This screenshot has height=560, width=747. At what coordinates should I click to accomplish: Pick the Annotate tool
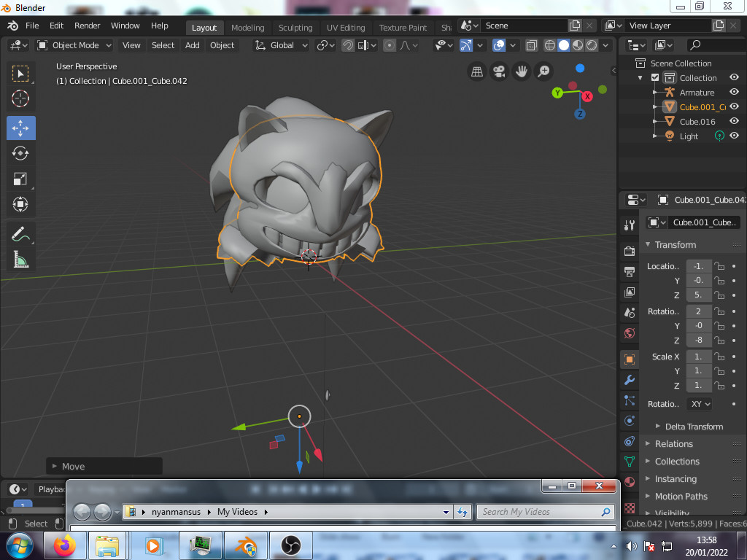(x=21, y=235)
